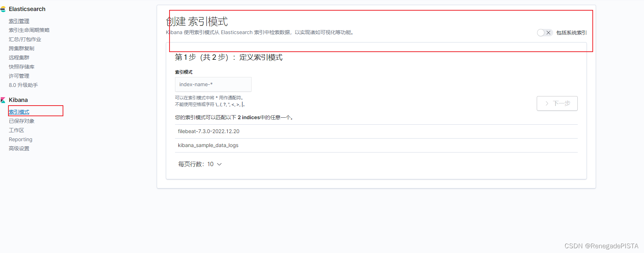Go to 许可管理 page
The image size is (644, 253).
[x=19, y=76]
